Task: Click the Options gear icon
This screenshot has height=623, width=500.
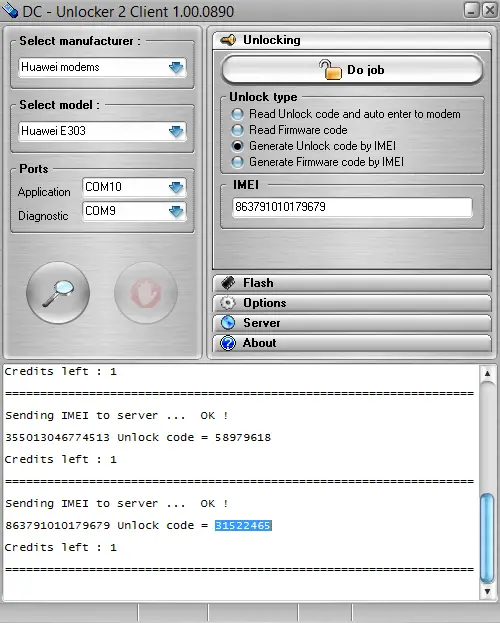Action: (x=228, y=303)
